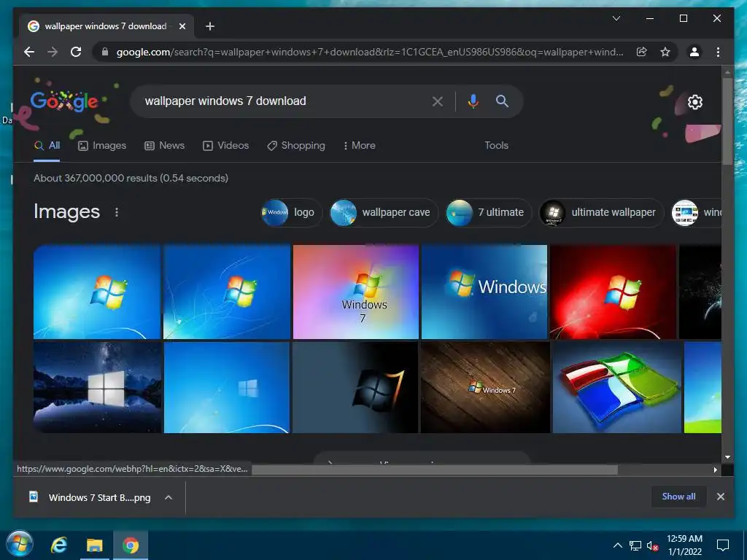Launch Internet Explorer from the taskbar
Image resolution: width=747 pixels, height=560 pixels.
click(x=59, y=545)
